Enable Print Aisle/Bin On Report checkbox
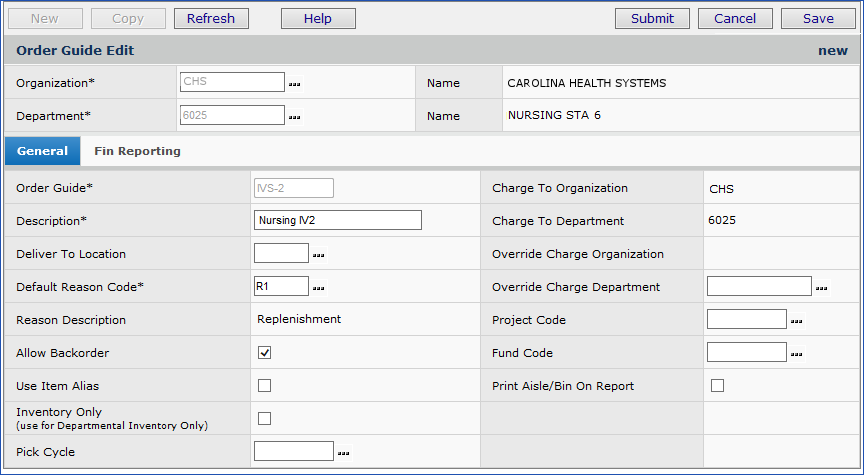Screen dimensions: 864x475 point(717,386)
